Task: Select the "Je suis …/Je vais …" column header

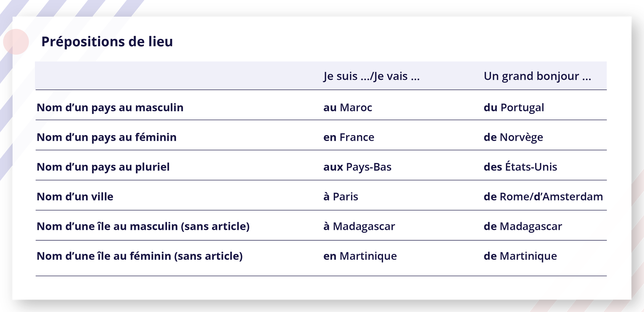Action: pos(371,76)
